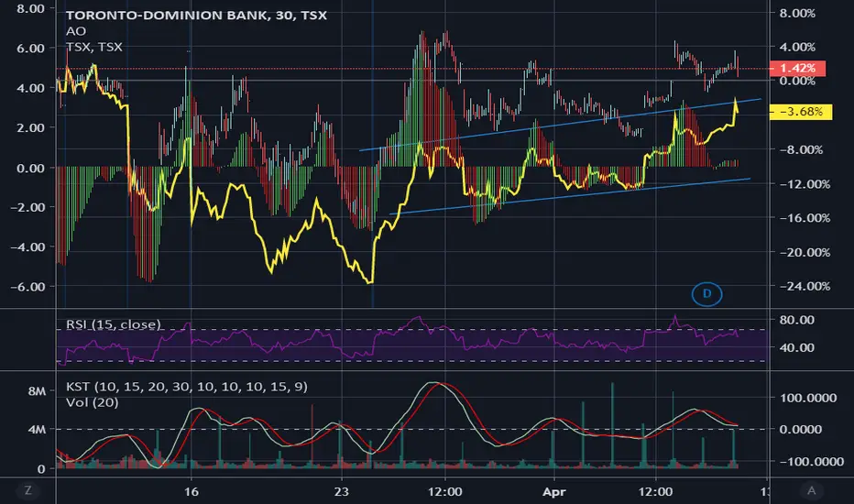The image size is (854, 504).
Task: Click -6.00 on left AO scale
Action: (x=27, y=287)
